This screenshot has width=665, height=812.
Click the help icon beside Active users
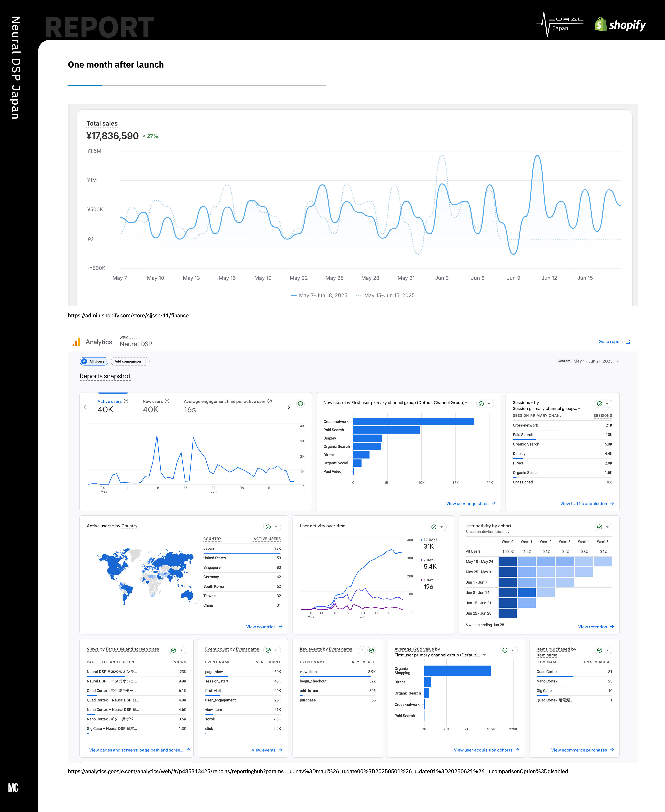(x=126, y=401)
